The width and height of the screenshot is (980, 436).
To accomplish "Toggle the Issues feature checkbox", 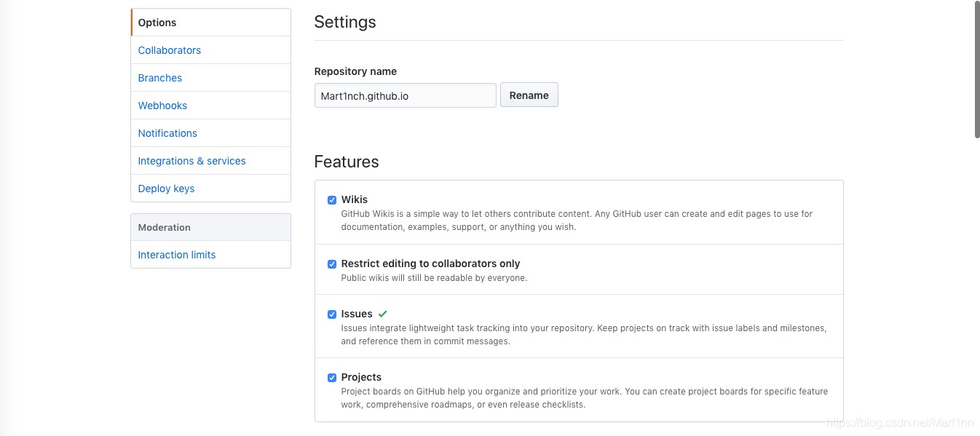I will coord(332,314).
